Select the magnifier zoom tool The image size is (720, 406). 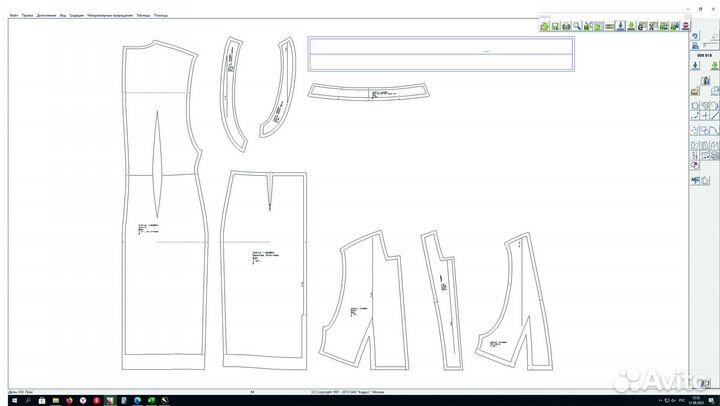577,27
